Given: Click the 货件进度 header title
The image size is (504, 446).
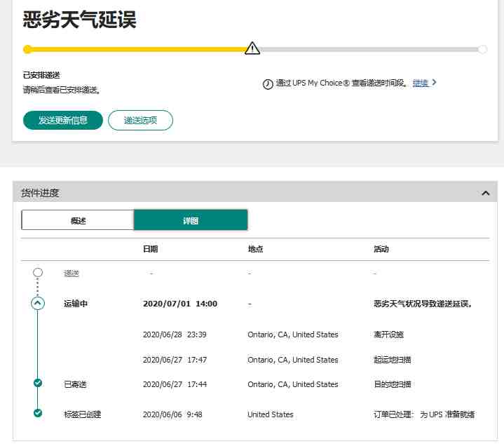Looking at the screenshot, I should click(40, 193).
